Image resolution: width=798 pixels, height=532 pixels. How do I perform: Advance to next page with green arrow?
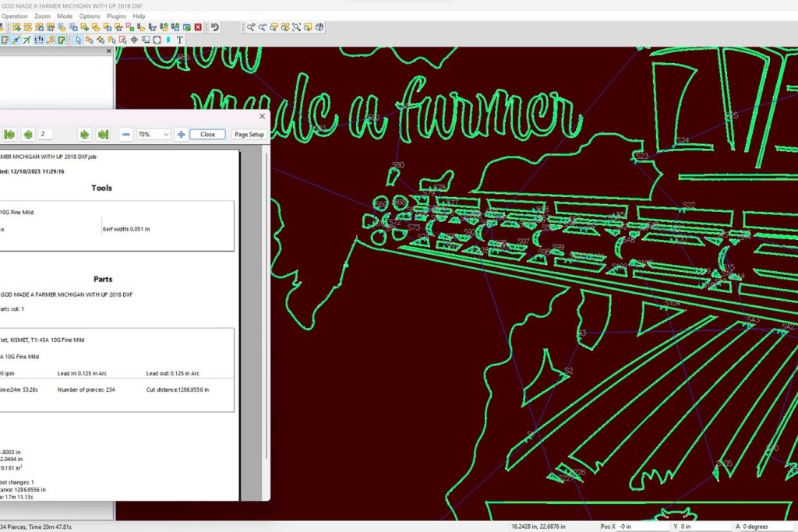pos(85,135)
